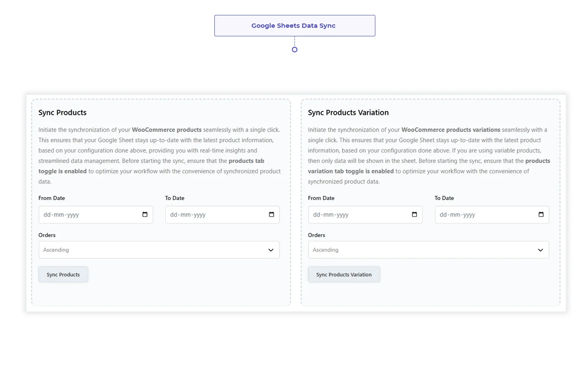Screen dimensions: 588x382
Task: Click the connector circle below the title box
Action: pos(295,50)
